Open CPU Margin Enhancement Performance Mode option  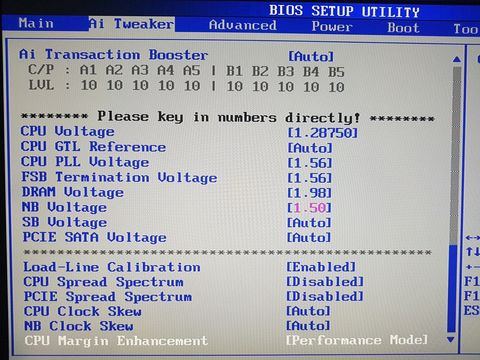[x=357, y=340]
